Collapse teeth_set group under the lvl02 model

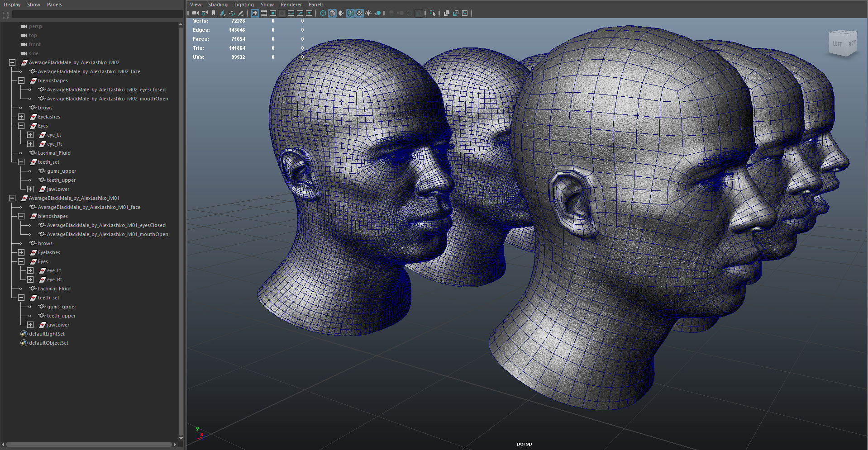[x=21, y=162]
